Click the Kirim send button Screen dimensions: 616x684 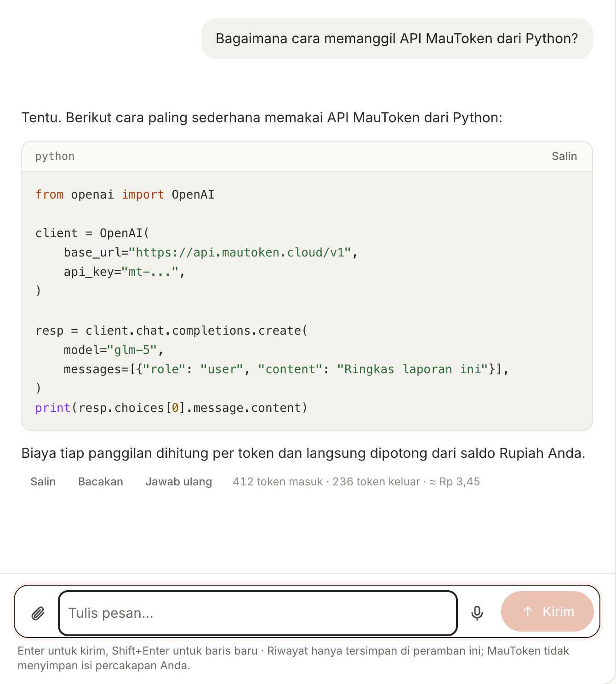point(547,611)
